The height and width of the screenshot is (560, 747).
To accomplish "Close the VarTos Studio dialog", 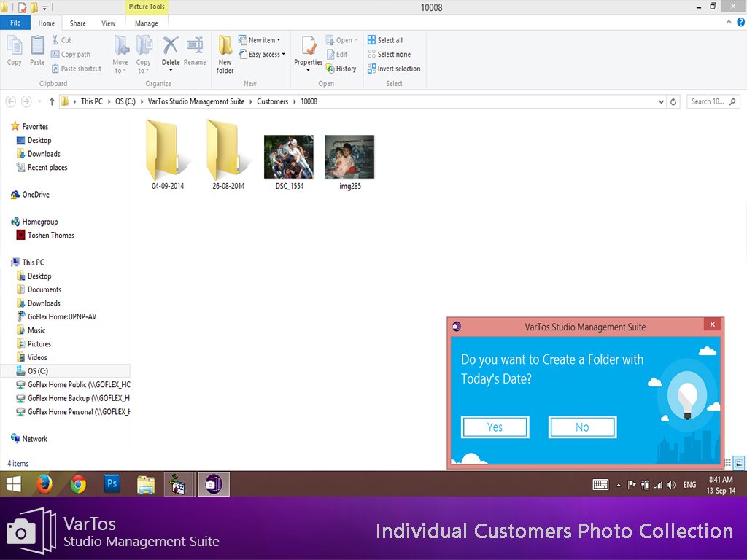I will click(x=713, y=324).
